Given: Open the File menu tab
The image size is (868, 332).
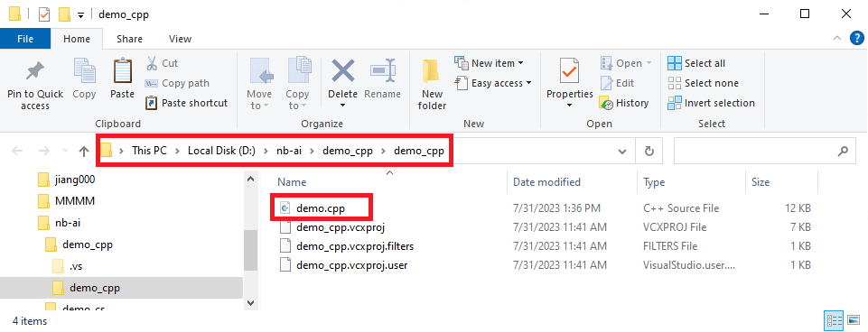Looking at the screenshot, I should [x=25, y=39].
